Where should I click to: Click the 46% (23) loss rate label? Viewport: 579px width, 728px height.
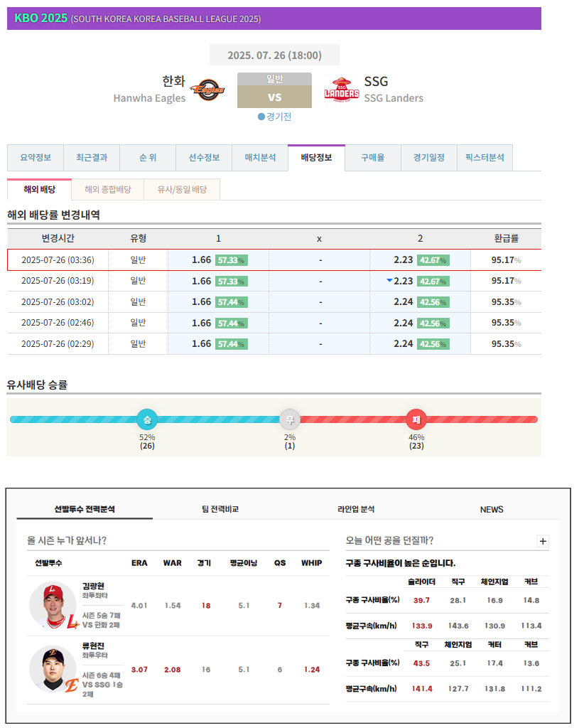416,441
